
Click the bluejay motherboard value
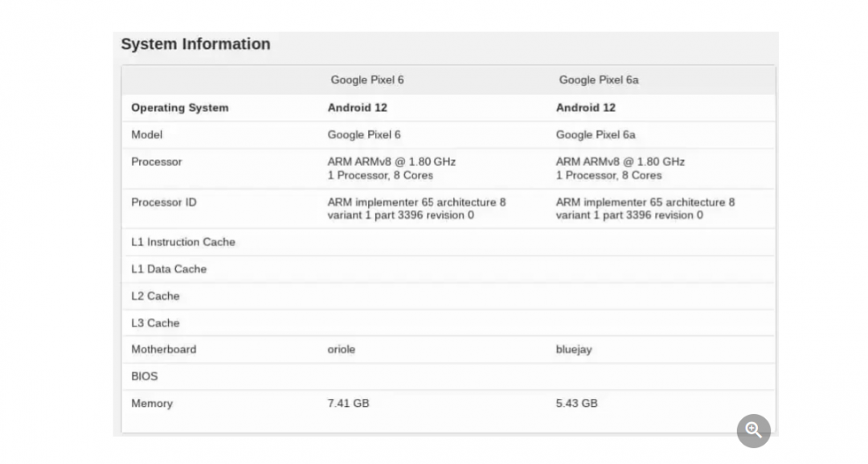tap(574, 350)
